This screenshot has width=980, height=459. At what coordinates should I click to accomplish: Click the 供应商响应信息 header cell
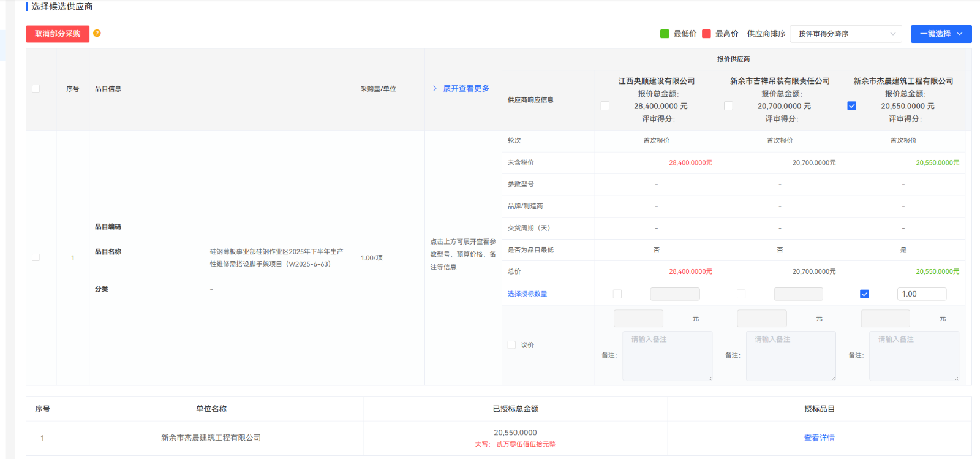click(x=530, y=100)
